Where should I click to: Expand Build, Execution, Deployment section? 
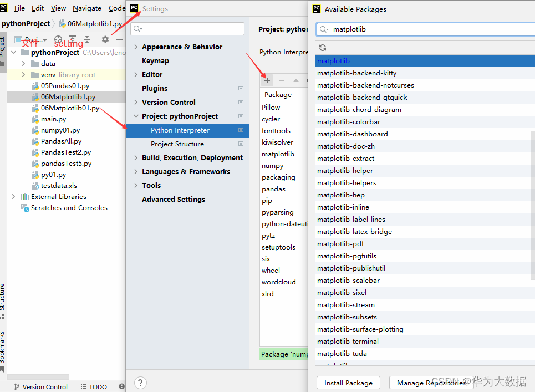pyautogui.click(x=136, y=157)
